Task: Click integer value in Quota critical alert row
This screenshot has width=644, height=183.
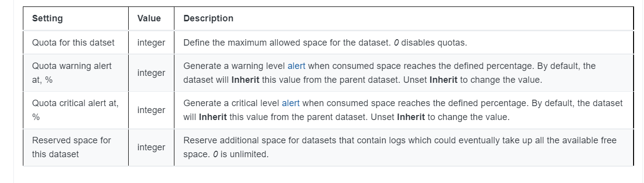Action: pos(151,110)
